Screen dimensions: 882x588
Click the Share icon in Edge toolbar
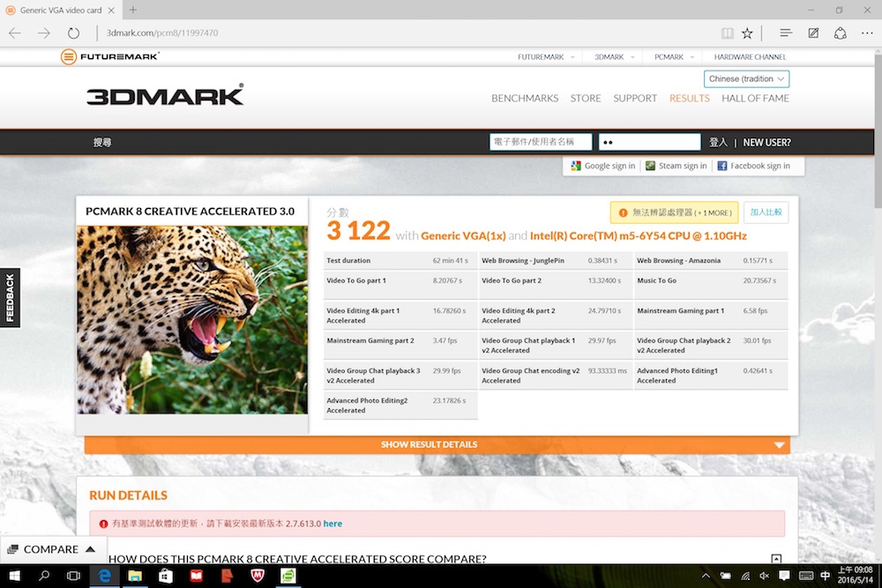(840, 33)
